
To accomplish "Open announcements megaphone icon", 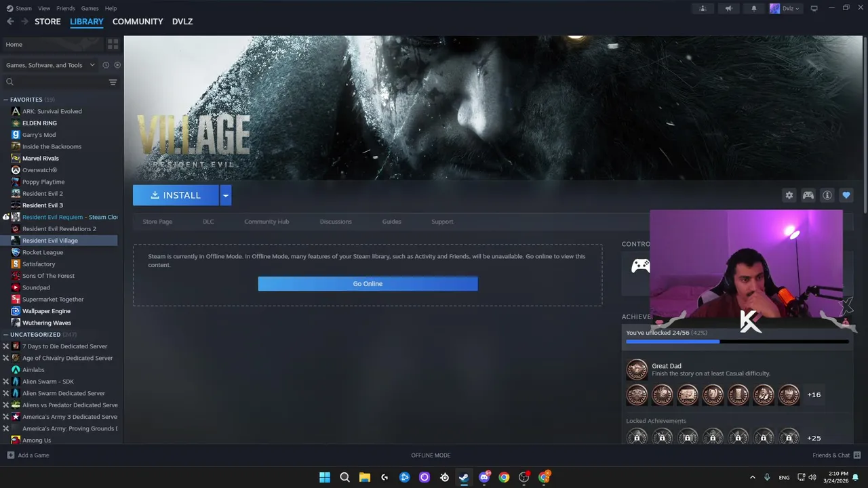I will pyautogui.click(x=728, y=8).
